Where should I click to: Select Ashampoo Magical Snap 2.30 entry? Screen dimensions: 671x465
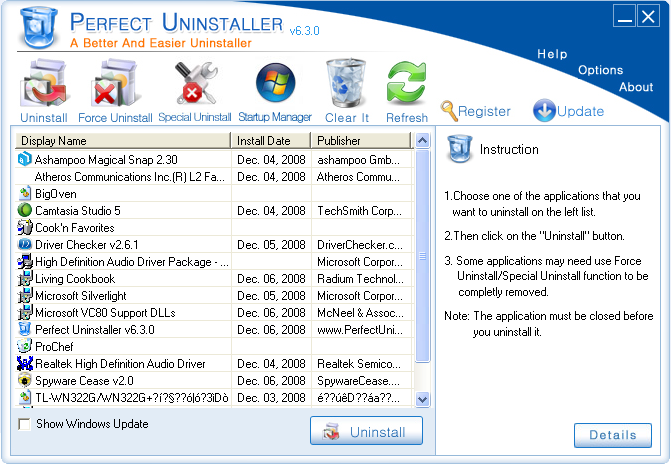click(106, 160)
